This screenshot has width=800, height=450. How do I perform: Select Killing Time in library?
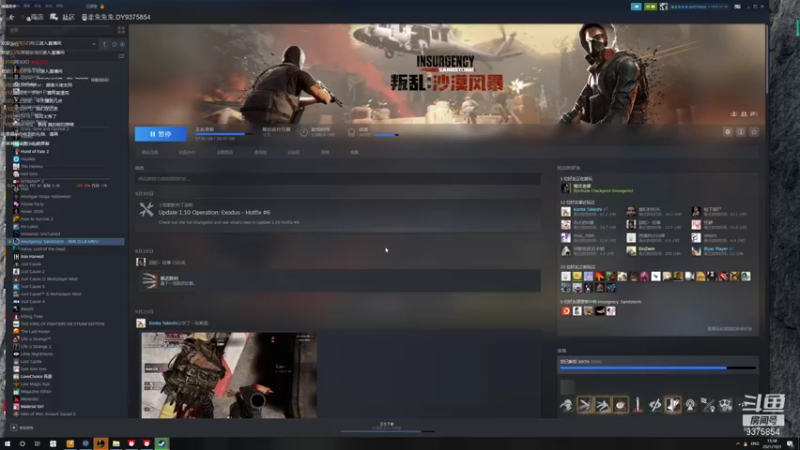[32, 316]
